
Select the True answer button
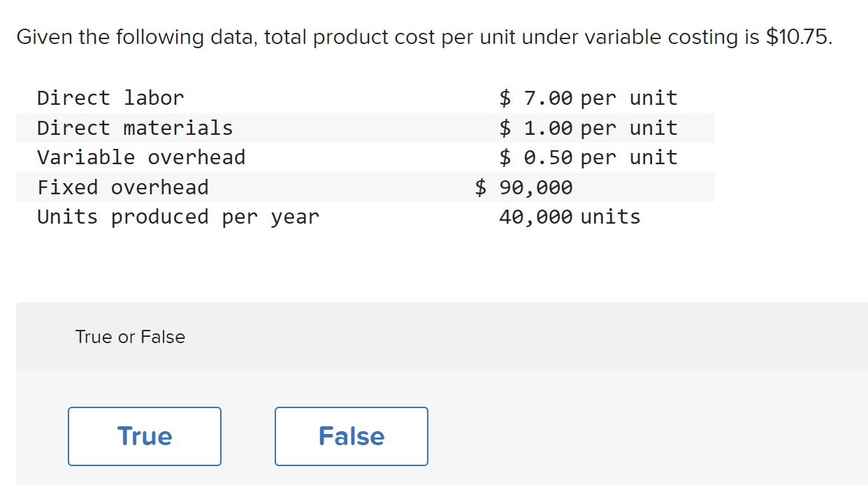pos(144,435)
